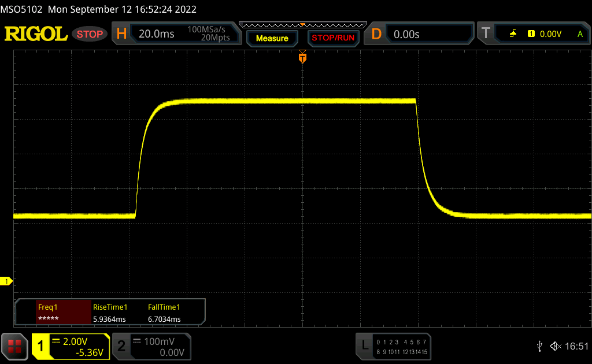The image size is (592, 364).
Task: Open the logic analyzer L panel
Action: (365, 345)
